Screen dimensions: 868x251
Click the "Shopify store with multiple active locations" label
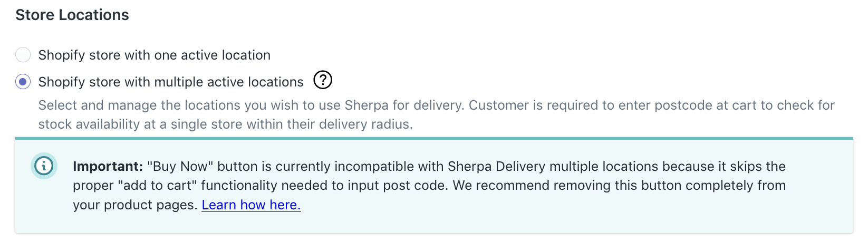tap(171, 82)
